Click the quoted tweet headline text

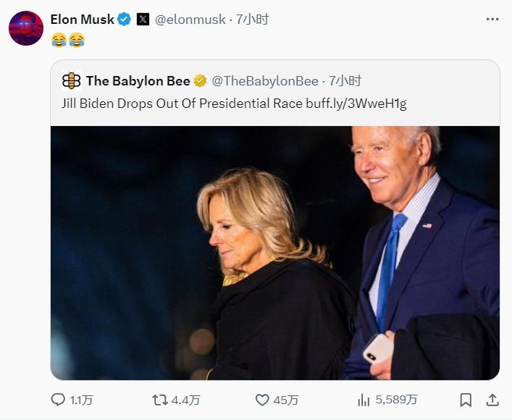182,104
